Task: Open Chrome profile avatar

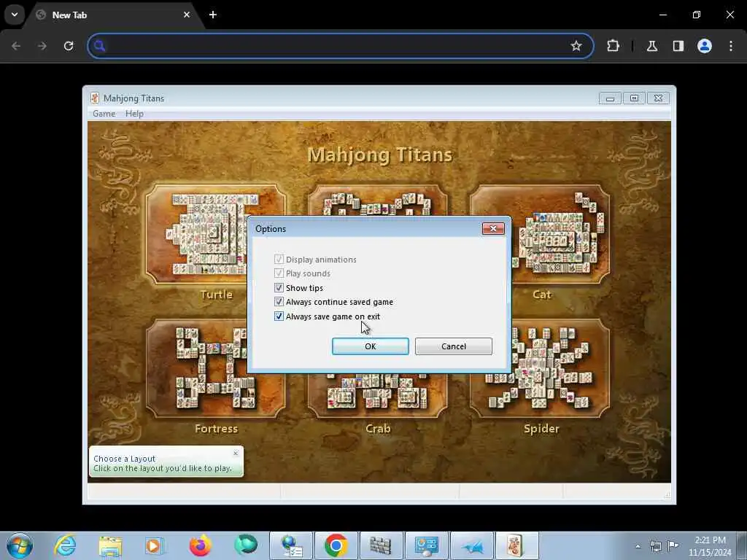Action: point(705,46)
